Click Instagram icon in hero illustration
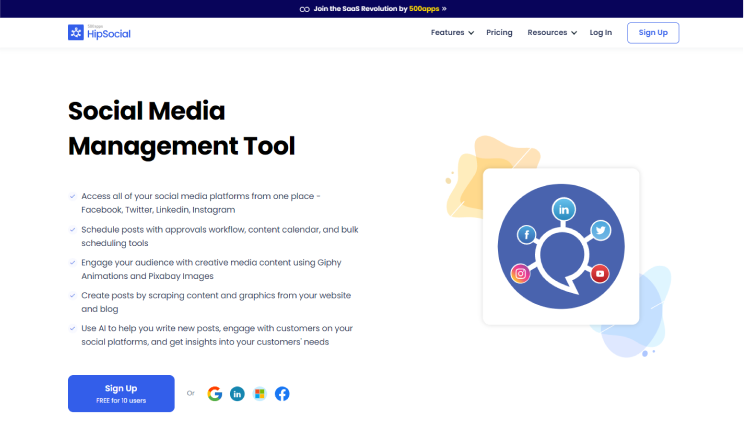Image resolution: width=744 pixels, height=423 pixels. tap(520, 273)
